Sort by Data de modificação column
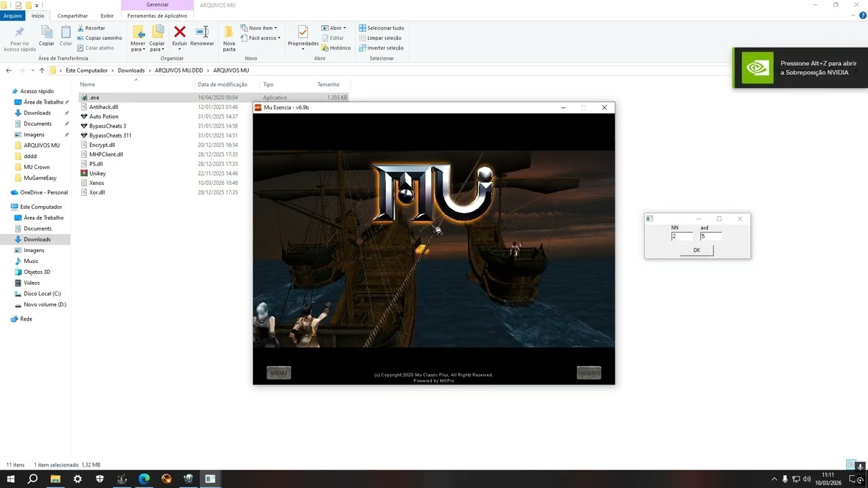Image resolution: width=868 pixels, height=488 pixels. tap(222, 85)
